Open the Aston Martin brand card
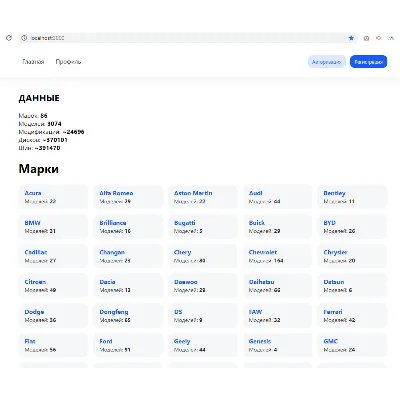 click(203, 197)
